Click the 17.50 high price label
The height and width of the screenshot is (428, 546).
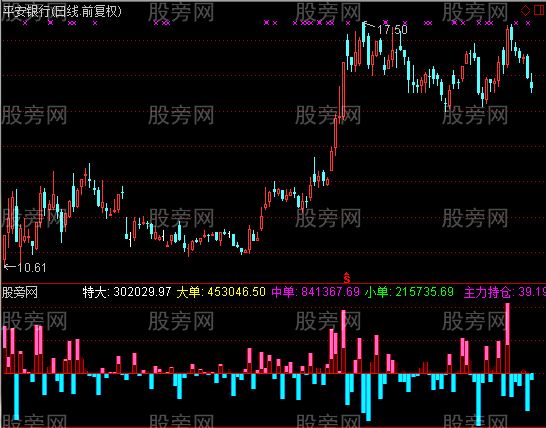[392, 30]
